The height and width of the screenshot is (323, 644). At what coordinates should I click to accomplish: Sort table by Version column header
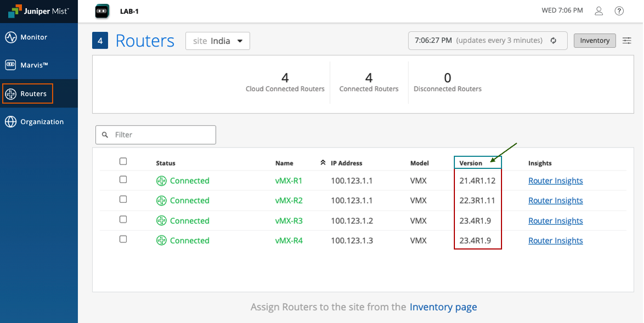[471, 163]
